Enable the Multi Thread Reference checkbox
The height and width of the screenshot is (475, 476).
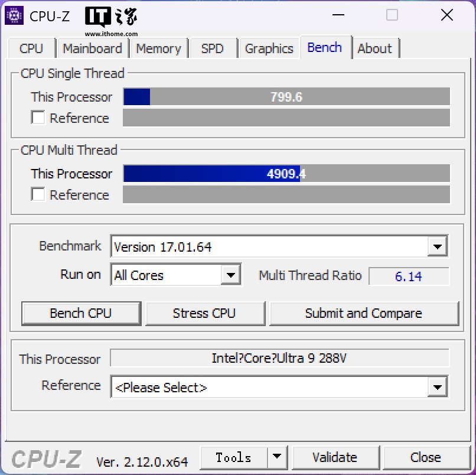pyautogui.click(x=38, y=194)
